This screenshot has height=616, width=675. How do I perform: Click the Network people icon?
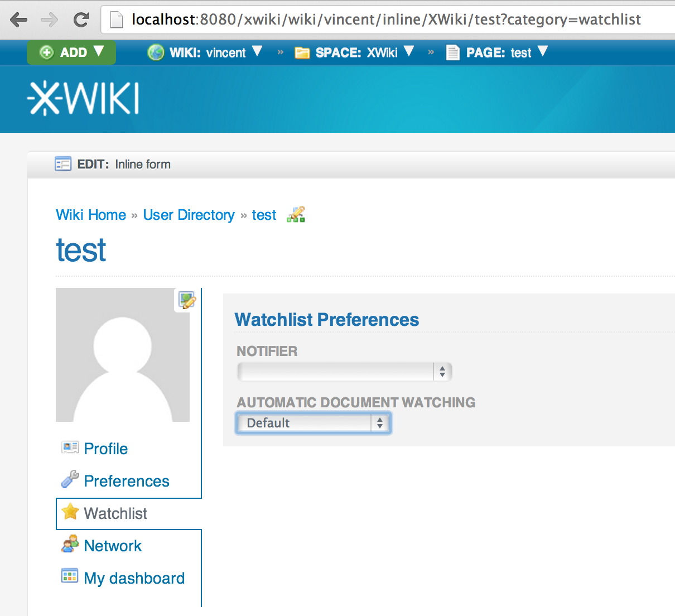[70, 544]
